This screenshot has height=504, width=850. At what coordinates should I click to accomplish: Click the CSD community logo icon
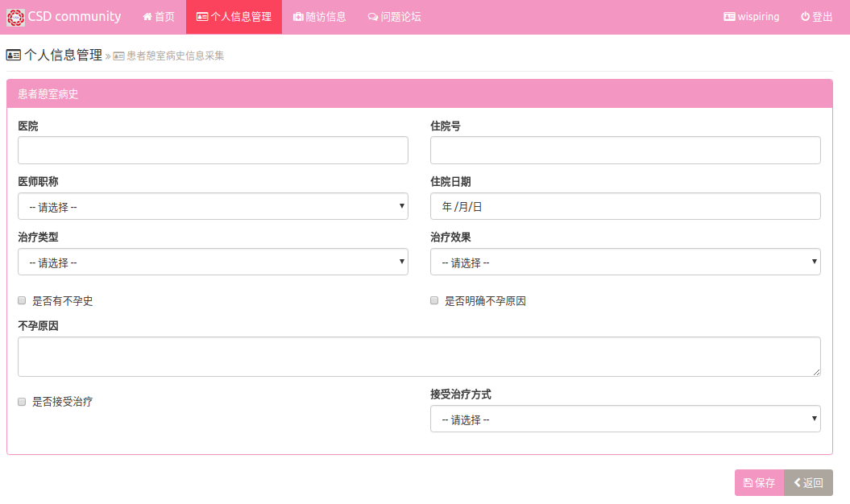[x=15, y=17]
